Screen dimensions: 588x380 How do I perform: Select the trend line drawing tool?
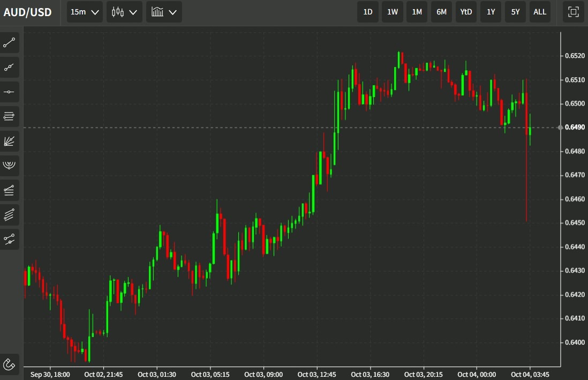click(9, 43)
